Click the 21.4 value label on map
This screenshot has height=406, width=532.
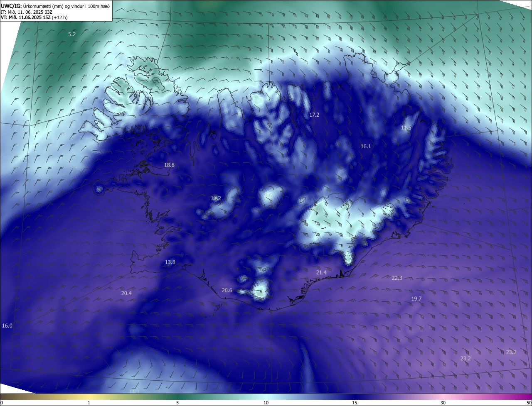321,273
